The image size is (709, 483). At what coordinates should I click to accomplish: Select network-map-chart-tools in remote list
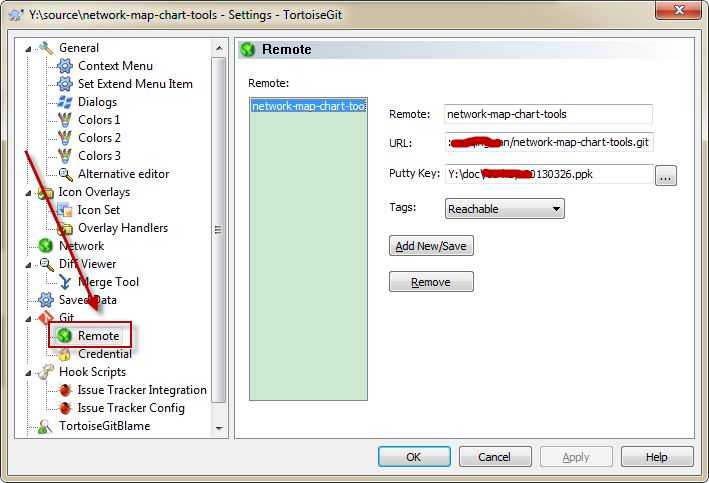[x=308, y=106]
